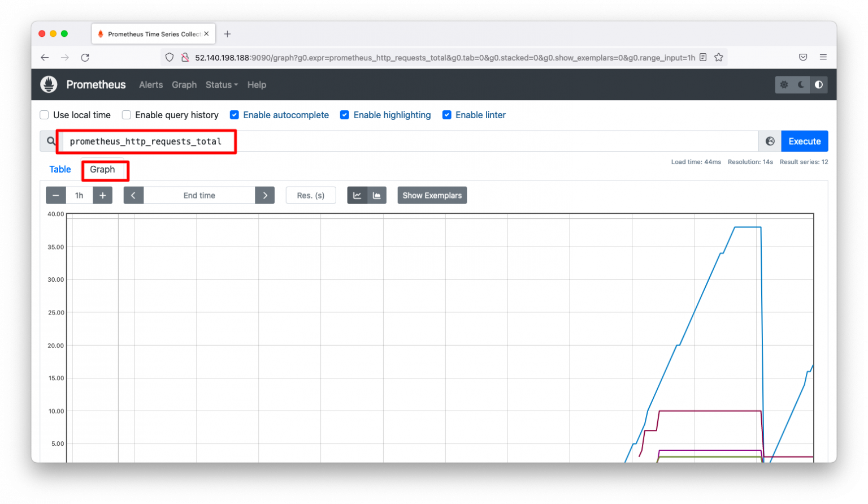
Task: Enable query history checkbox
Action: (x=126, y=115)
